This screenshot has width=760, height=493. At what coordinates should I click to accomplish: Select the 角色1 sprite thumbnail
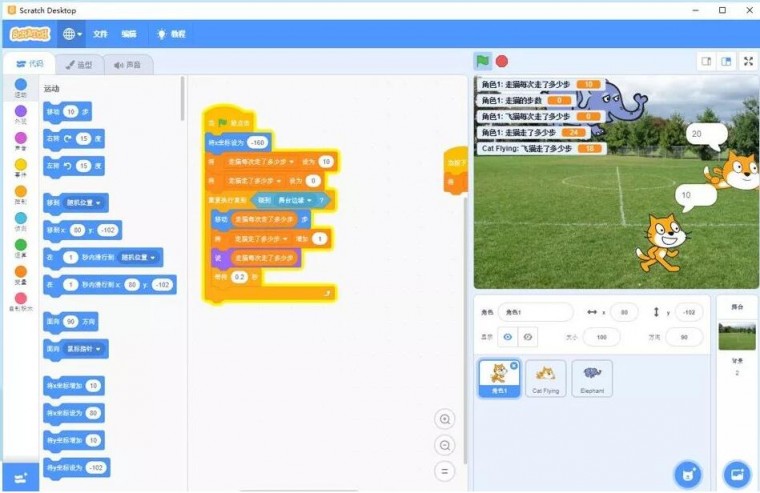[x=499, y=379]
